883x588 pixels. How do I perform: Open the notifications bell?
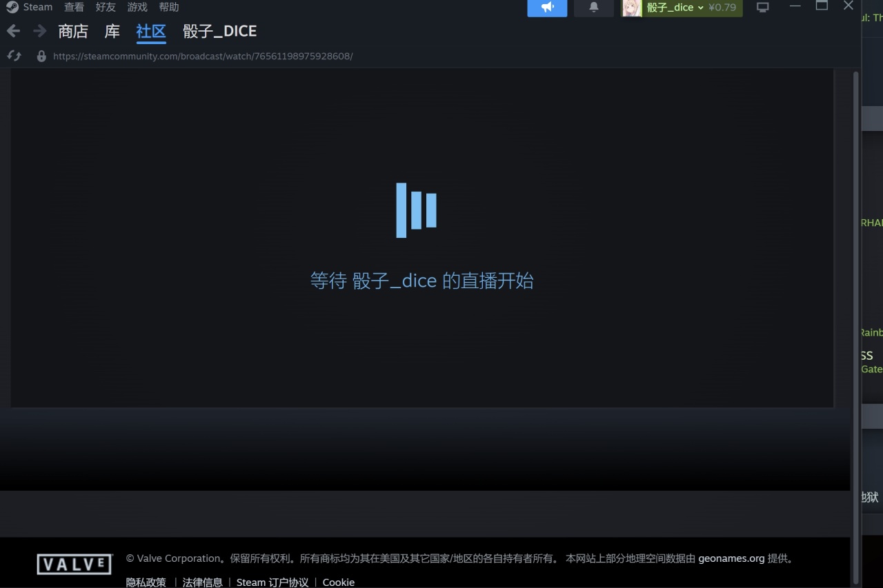point(593,8)
